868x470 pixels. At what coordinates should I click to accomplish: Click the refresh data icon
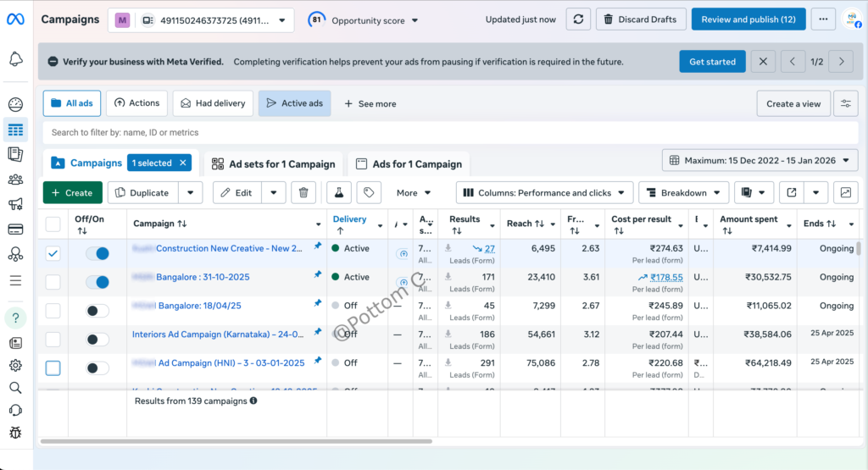tap(577, 19)
